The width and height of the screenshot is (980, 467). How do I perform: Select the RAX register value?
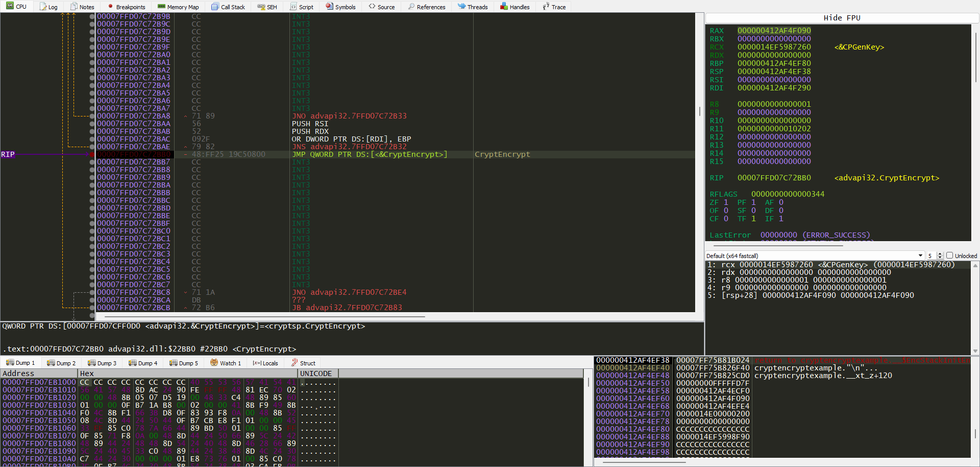point(774,31)
